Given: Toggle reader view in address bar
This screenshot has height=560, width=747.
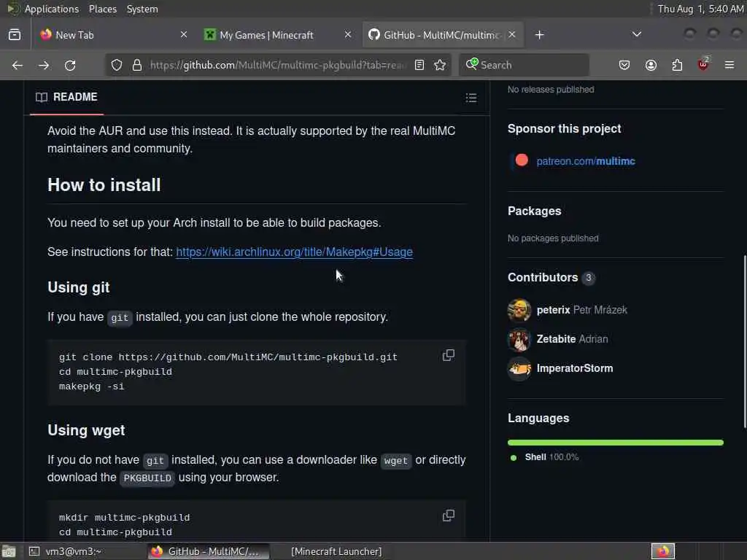Looking at the screenshot, I should (419, 65).
